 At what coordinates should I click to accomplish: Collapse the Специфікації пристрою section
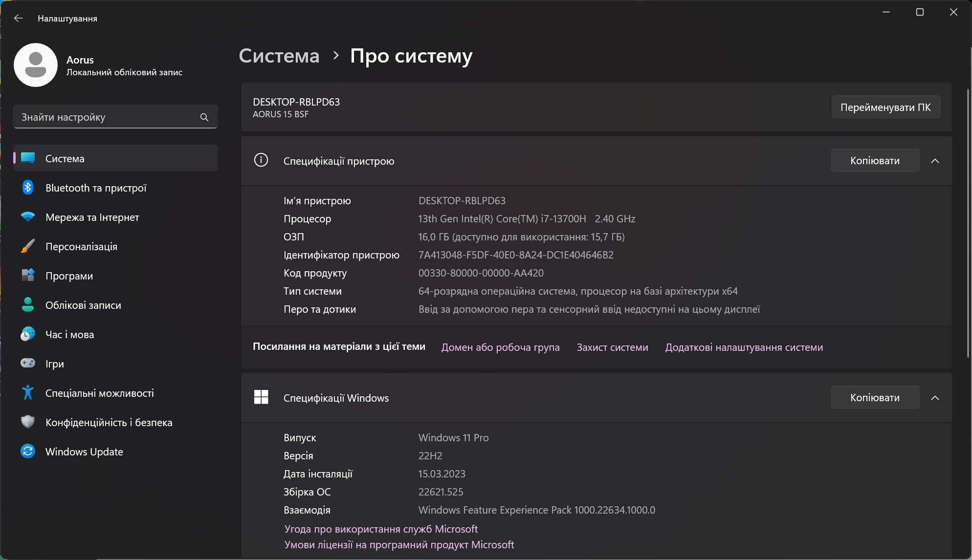click(935, 161)
